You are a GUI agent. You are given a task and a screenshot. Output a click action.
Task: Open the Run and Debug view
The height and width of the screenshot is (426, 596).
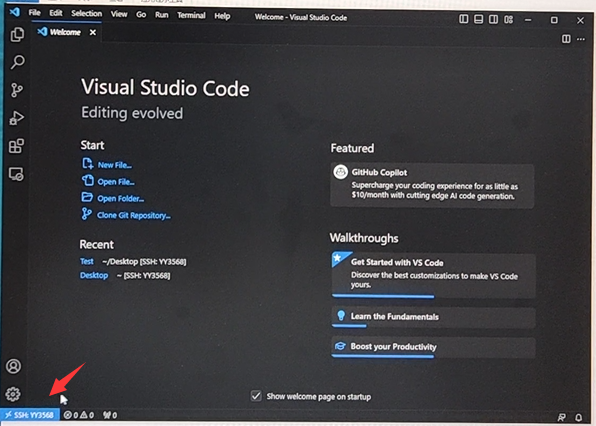click(x=17, y=118)
